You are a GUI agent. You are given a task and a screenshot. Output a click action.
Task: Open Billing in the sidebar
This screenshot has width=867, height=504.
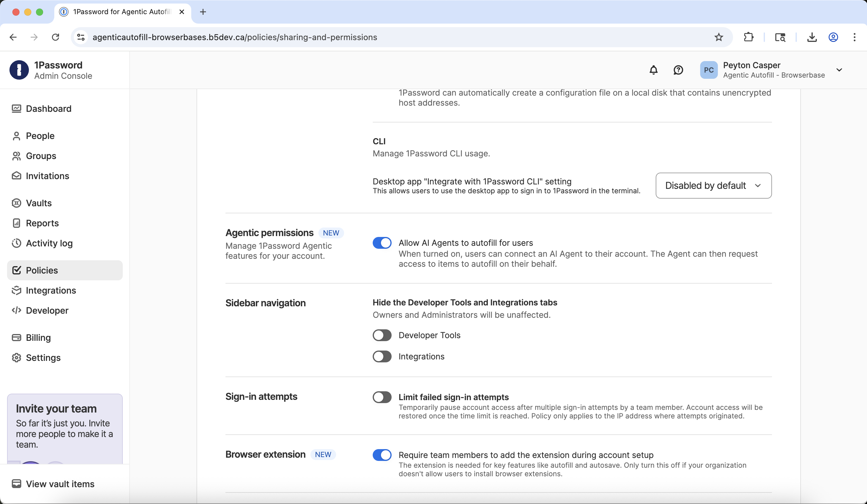tap(38, 338)
